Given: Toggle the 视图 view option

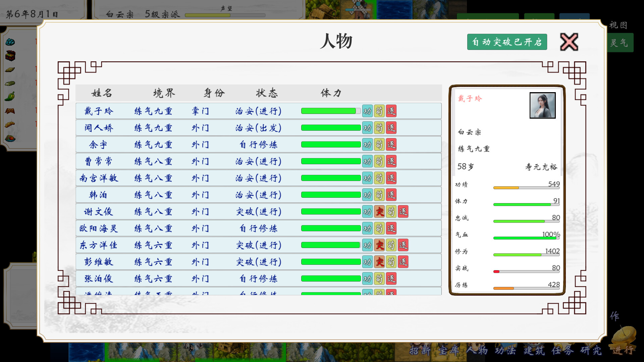Looking at the screenshot, I should coord(618,25).
